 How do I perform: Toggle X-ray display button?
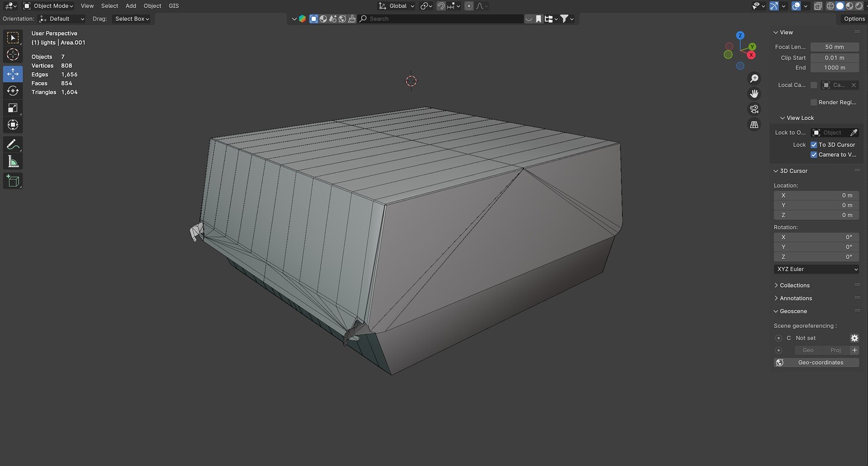click(818, 6)
